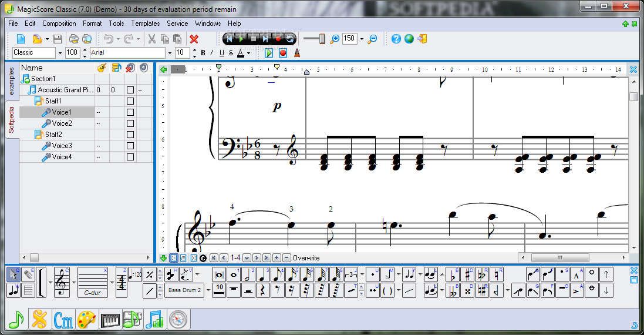Click the Overwrite mode label
644x335 pixels.
306,258
